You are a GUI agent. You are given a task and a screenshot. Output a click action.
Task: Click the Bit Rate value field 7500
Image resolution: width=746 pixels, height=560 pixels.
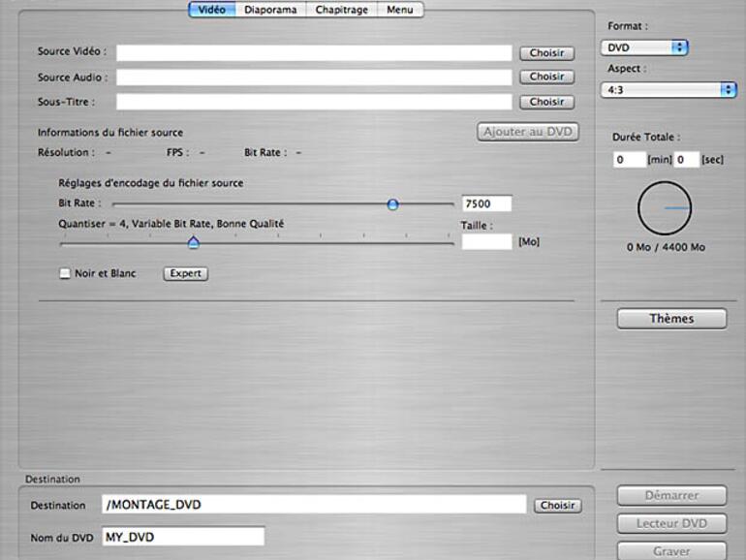coord(486,203)
